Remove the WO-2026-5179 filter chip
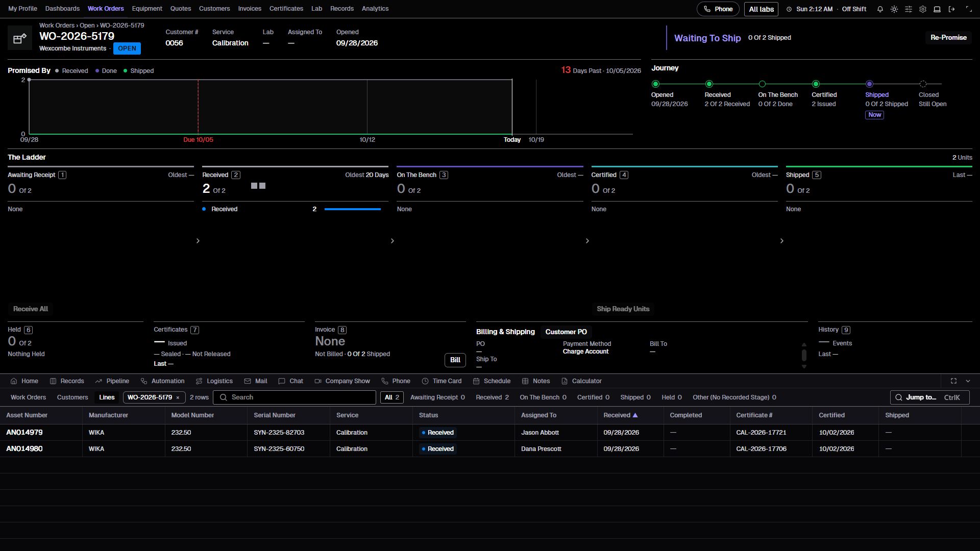 [178, 398]
